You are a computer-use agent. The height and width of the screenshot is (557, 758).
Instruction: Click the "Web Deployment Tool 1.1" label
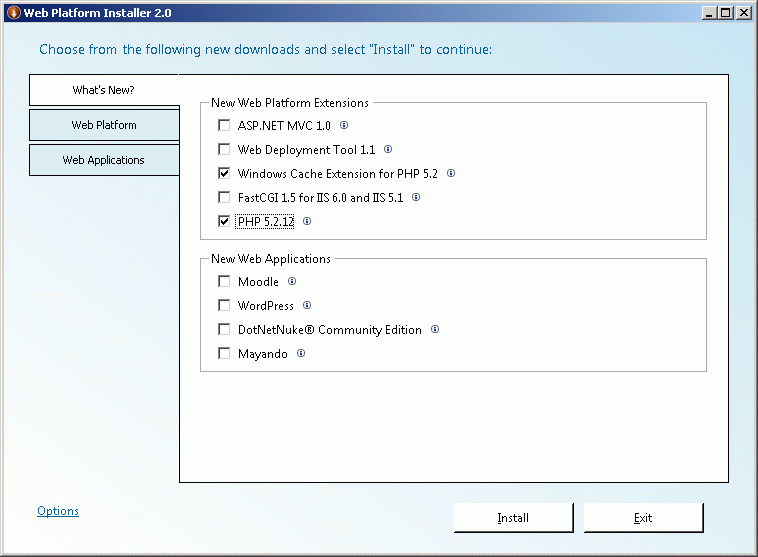(306, 150)
